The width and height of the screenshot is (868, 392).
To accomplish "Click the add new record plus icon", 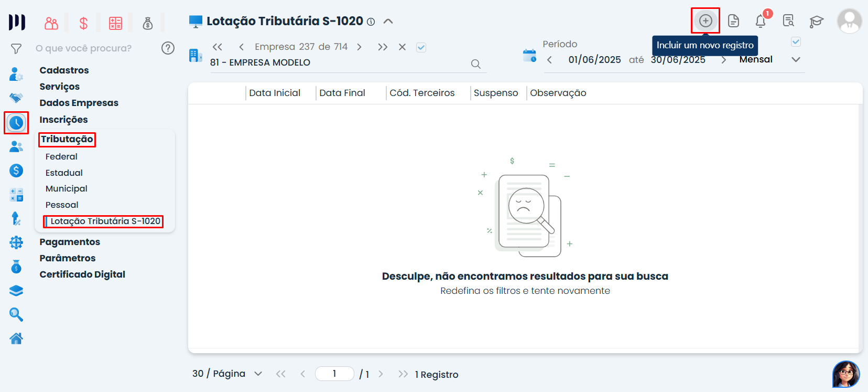I will coord(706,21).
